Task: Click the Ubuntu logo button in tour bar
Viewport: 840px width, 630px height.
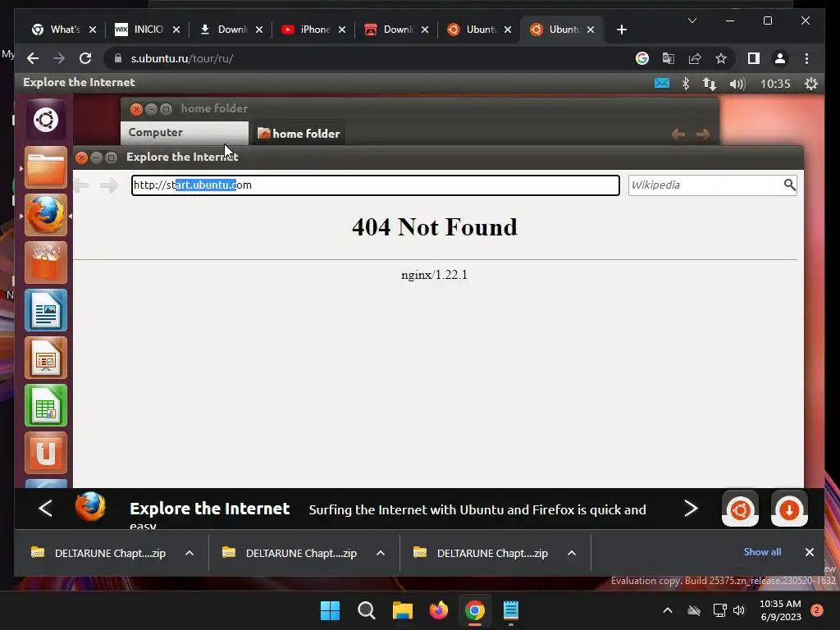Action: (x=741, y=509)
